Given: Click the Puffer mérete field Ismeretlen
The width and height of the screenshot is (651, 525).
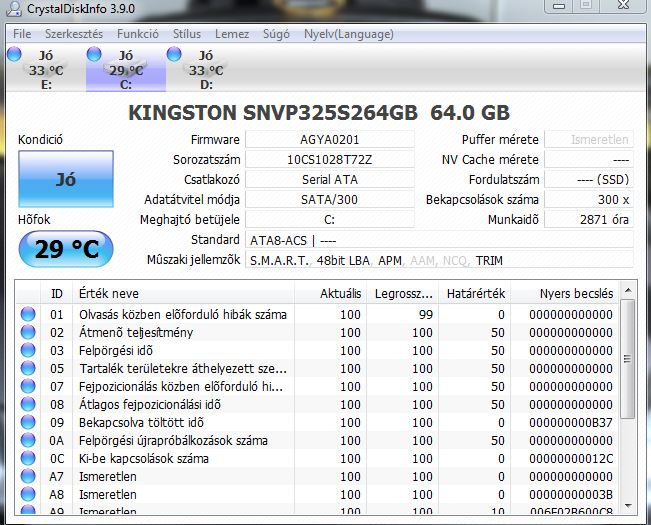Looking at the screenshot, I should coord(589,139).
